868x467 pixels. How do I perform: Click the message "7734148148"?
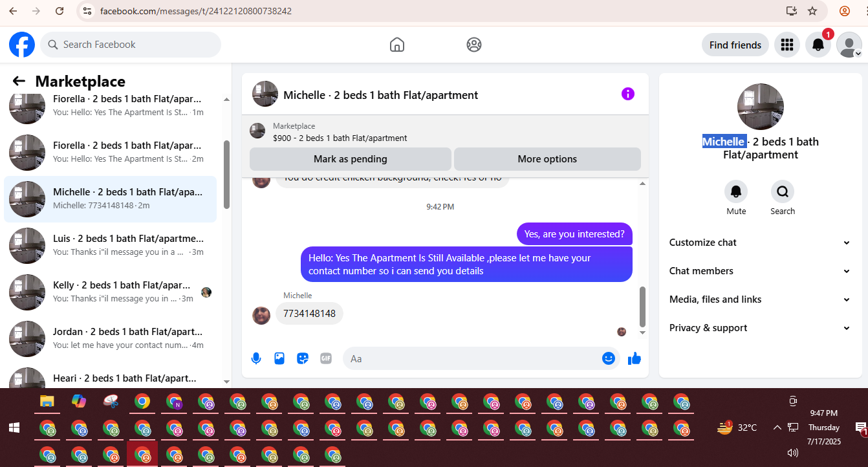310,314
